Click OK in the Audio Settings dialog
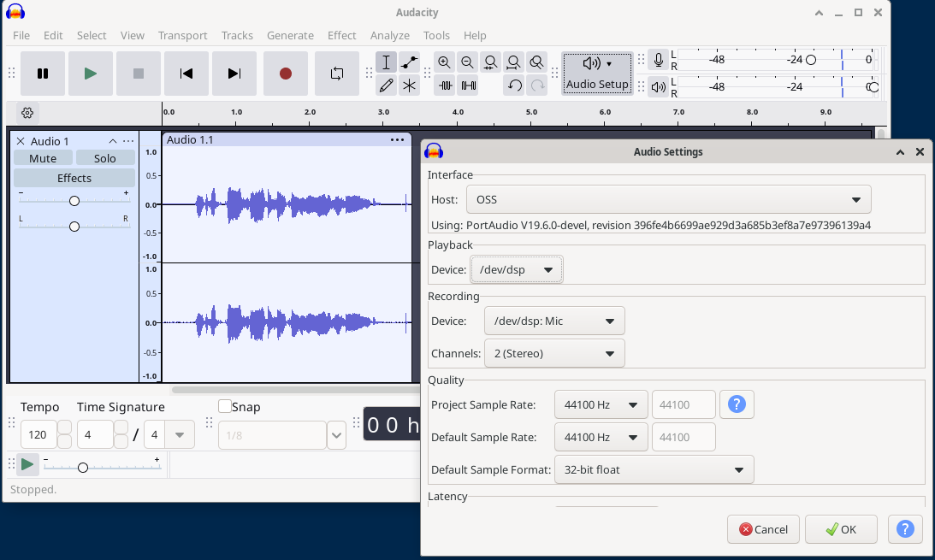This screenshot has width=935, height=560. pos(841,528)
